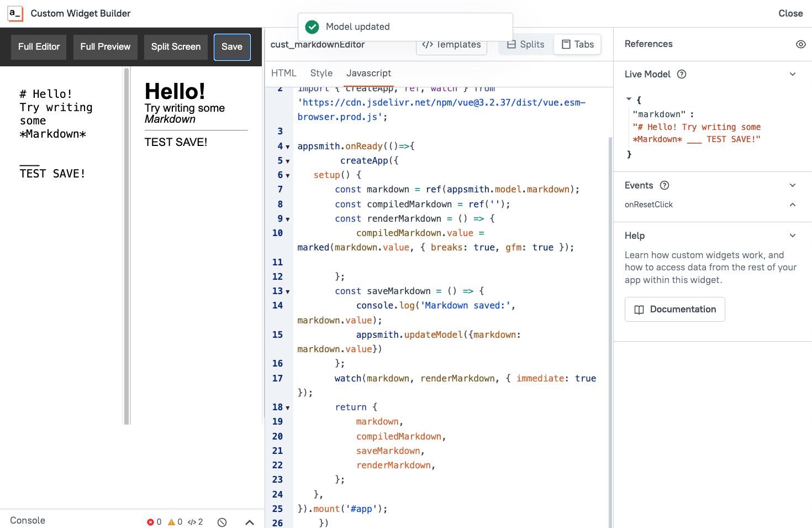The height and width of the screenshot is (528, 812).
Task: Click the Live Model markdown string value
Action: tap(697, 133)
